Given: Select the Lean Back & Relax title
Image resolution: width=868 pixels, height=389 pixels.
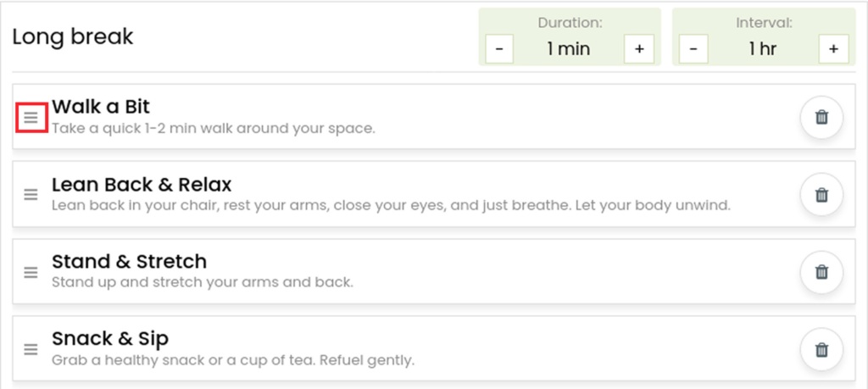Looking at the screenshot, I should 142,184.
